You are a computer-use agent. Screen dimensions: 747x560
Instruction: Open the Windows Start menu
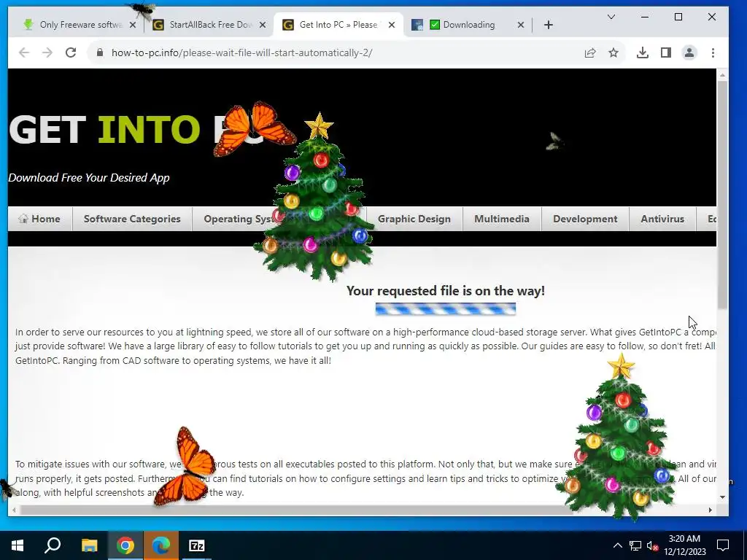pos(18,545)
